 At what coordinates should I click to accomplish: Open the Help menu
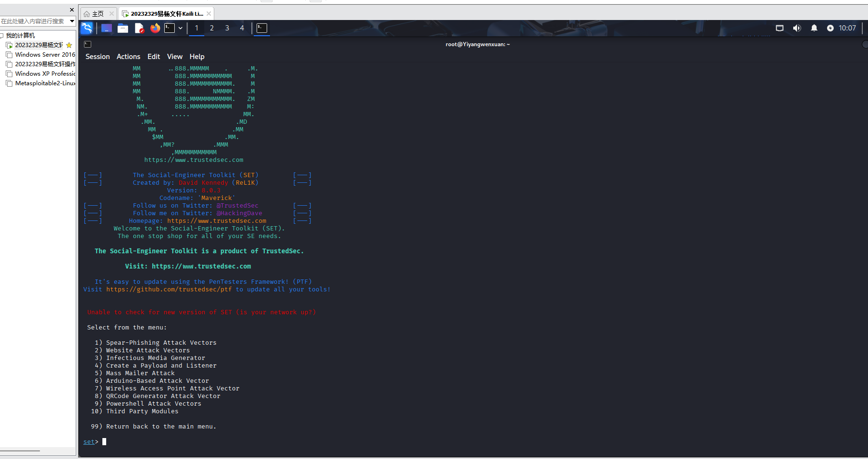pos(197,57)
